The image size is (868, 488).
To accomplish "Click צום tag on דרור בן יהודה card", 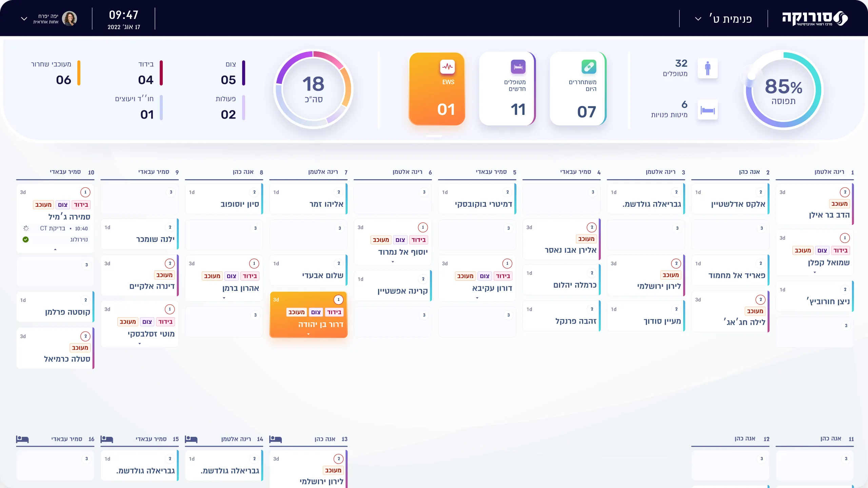I will coord(316,312).
